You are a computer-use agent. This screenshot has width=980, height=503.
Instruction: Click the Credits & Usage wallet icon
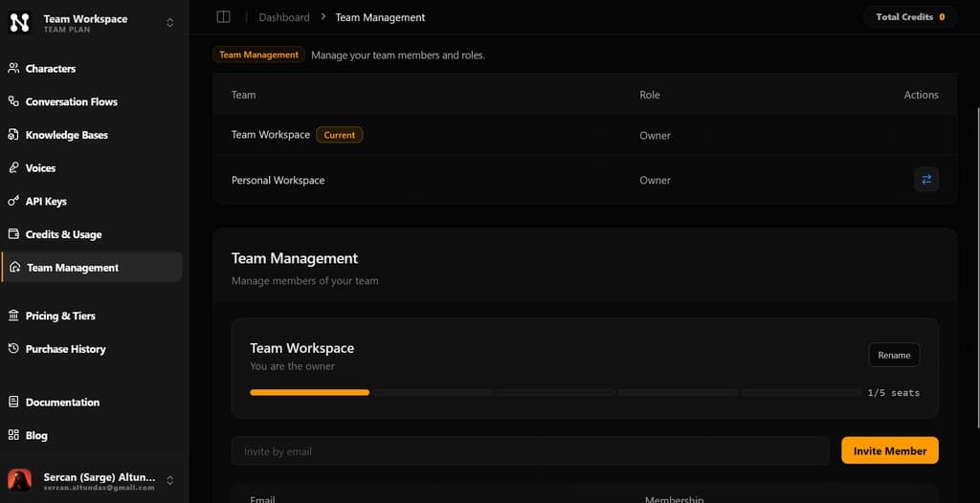(x=13, y=233)
